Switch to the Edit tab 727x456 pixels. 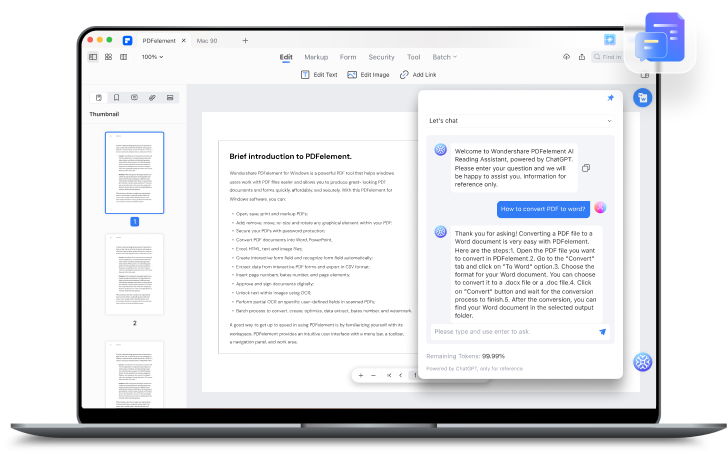[x=286, y=57]
